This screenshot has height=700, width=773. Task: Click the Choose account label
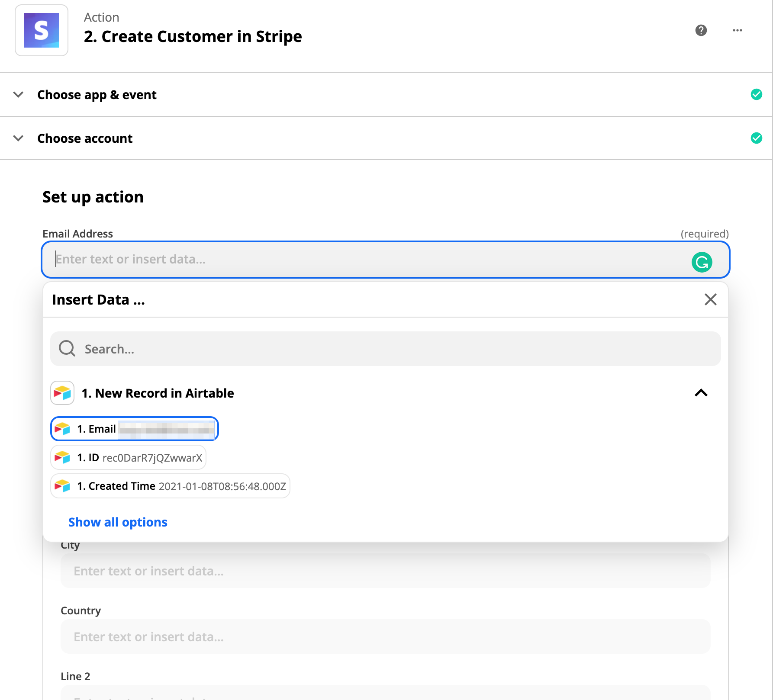tap(85, 138)
